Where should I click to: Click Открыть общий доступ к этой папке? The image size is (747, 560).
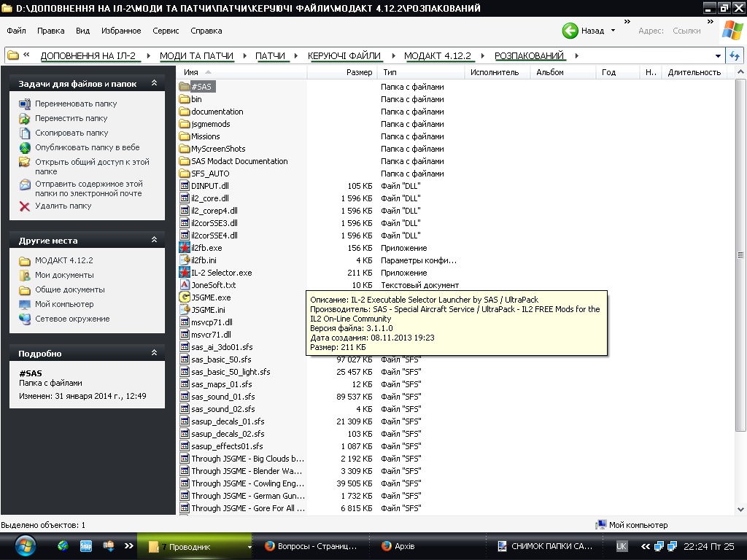point(92,167)
